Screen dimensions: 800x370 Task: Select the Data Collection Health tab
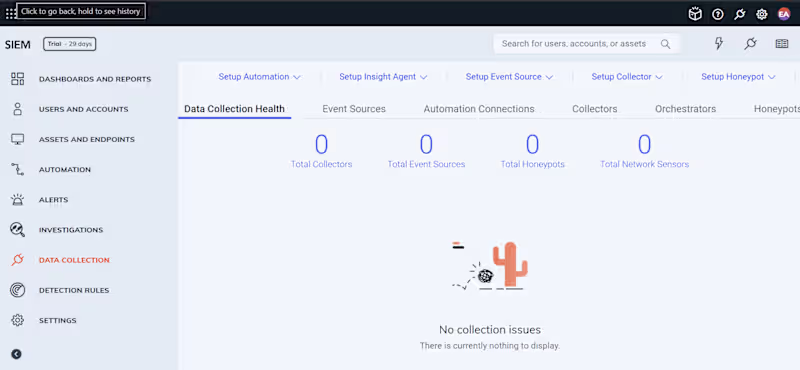[234, 109]
